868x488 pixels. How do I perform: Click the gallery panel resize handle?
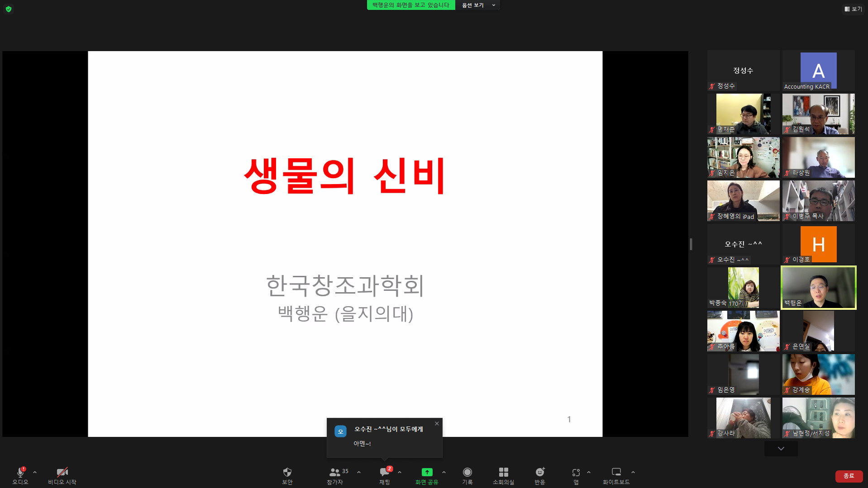[691, 244]
